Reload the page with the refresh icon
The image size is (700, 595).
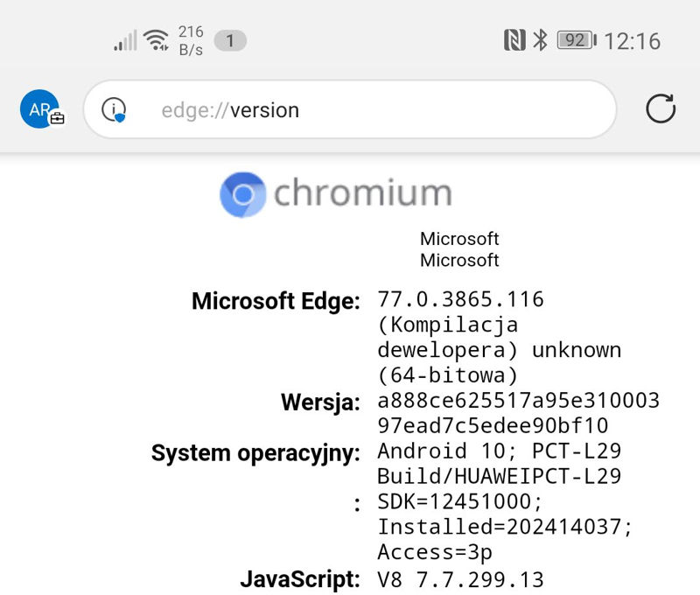(x=661, y=109)
